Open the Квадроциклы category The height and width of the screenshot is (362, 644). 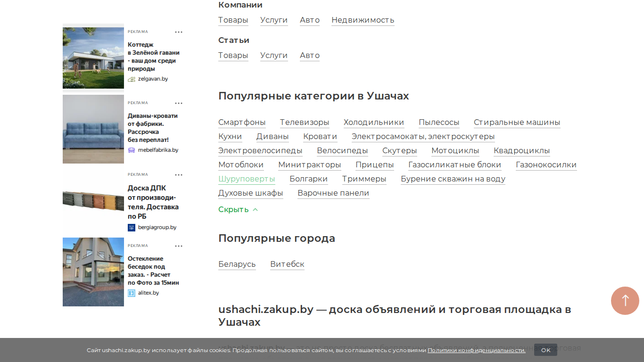pyautogui.click(x=522, y=151)
